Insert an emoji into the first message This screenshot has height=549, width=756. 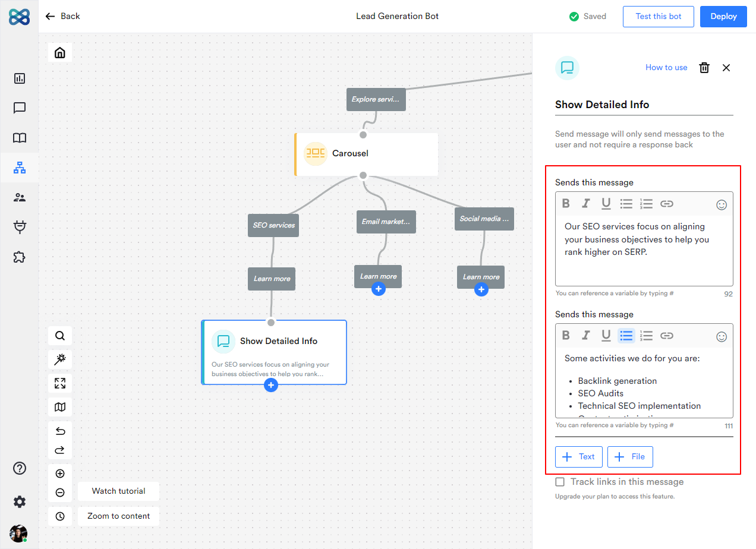coord(721,204)
